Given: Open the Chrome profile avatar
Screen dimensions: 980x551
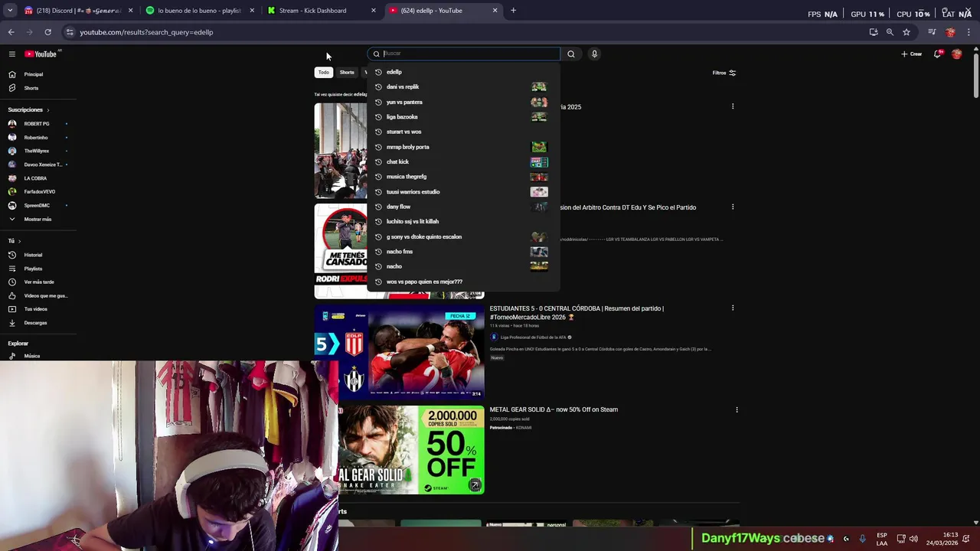Looking at the screenshot, I should coord(951,32).
